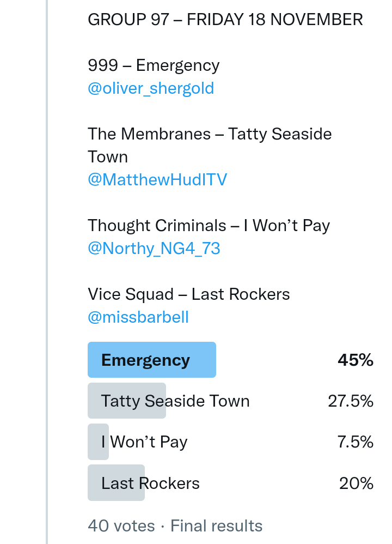Click the vertical thread line at left

[47, 273]
